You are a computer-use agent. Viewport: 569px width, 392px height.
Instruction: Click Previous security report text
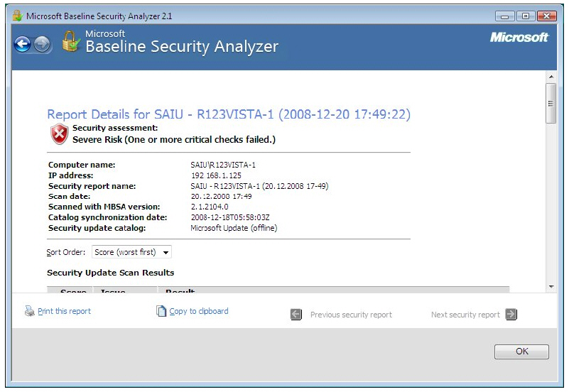351,315
